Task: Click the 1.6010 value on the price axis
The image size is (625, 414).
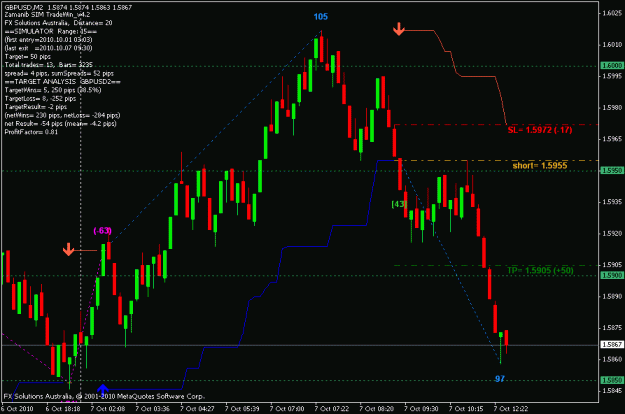Action: coord(612,45)
